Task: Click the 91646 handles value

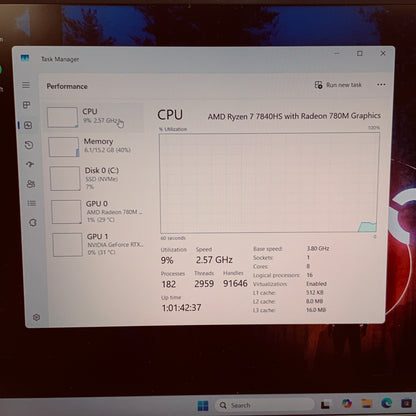Action: pyautogui.click(x=235, y=283)
